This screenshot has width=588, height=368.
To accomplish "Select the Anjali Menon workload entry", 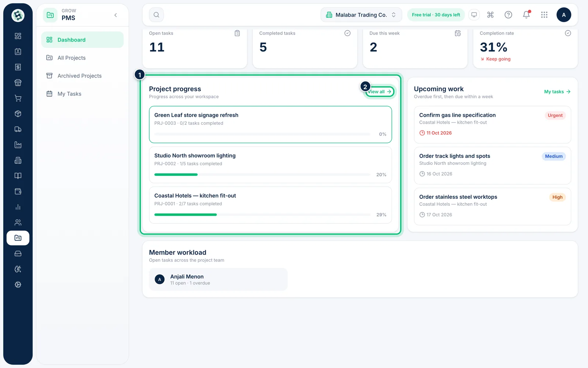I will coord(218,279).
